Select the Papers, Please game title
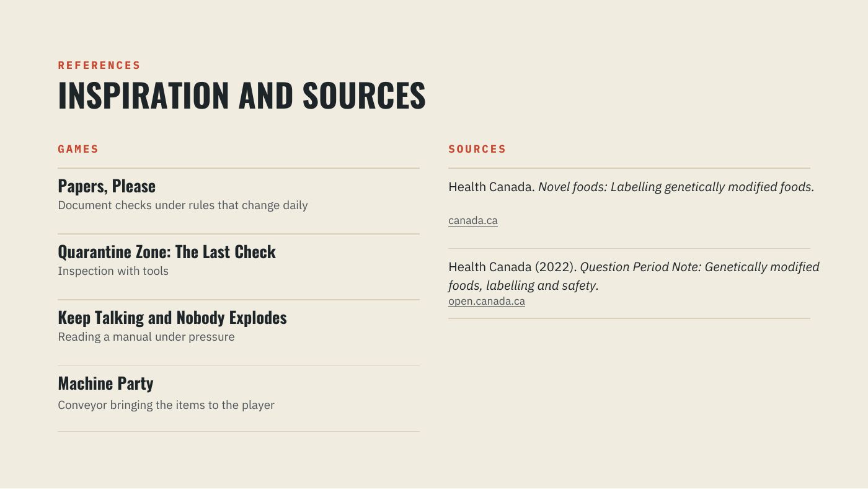 pos(107,186)
